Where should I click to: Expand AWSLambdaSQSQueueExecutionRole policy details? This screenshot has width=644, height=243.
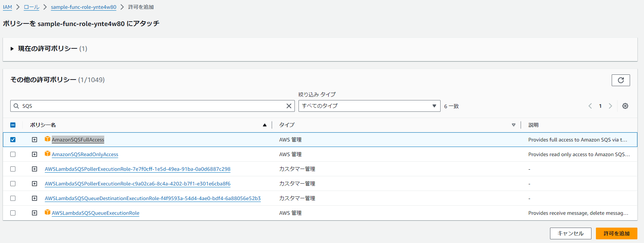click(x=35, y=213)
